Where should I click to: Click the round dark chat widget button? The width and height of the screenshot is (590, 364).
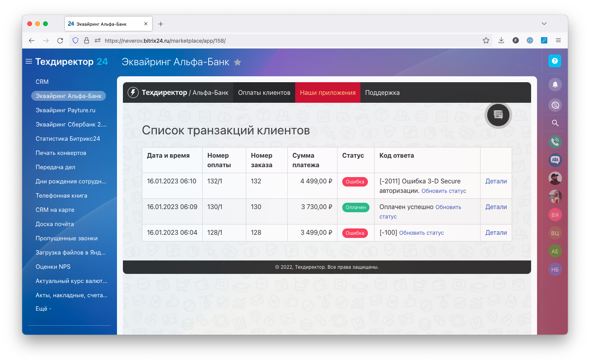click(498, 115)
